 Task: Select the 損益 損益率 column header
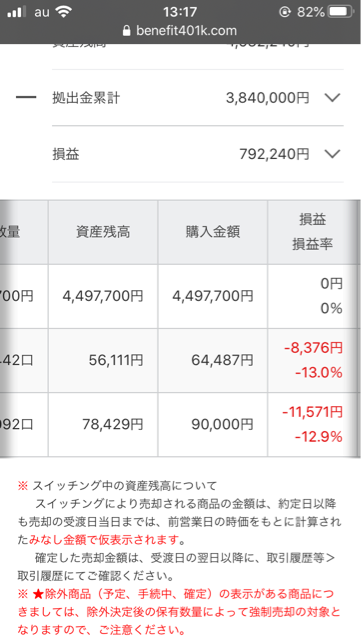pos(312,232)
